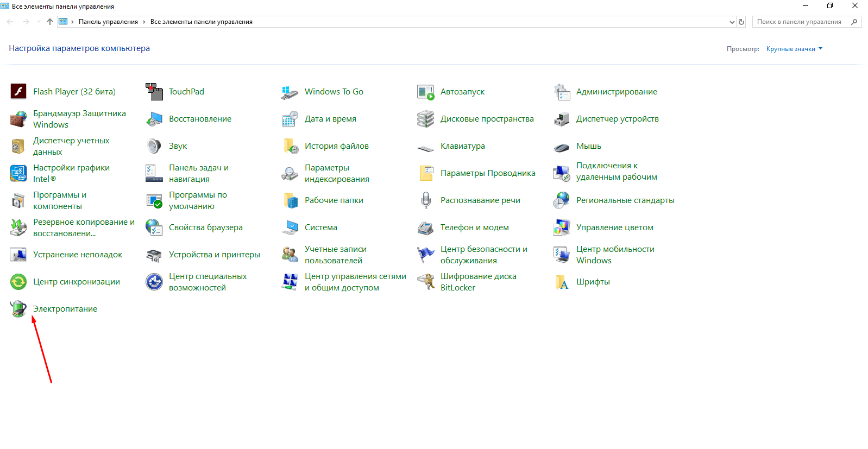
Task: Open the Администрирование icon
Action: click(x=562, y=92)
